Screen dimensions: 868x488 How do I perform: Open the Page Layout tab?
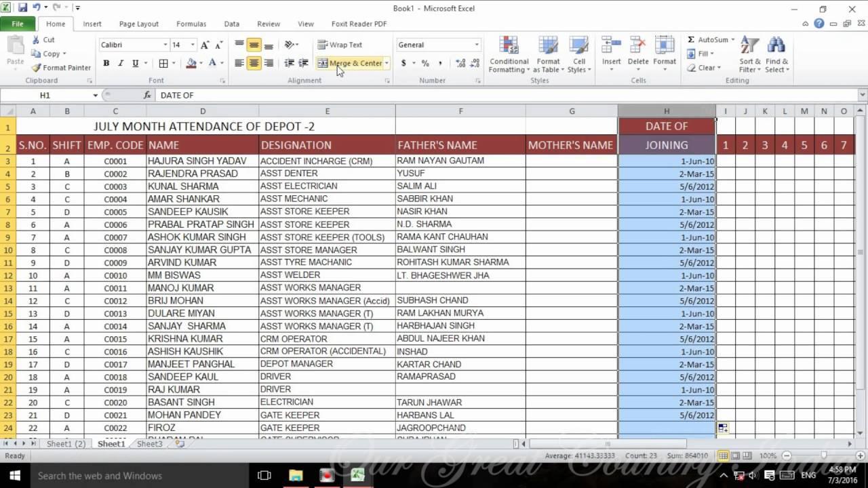pos(138,23)
